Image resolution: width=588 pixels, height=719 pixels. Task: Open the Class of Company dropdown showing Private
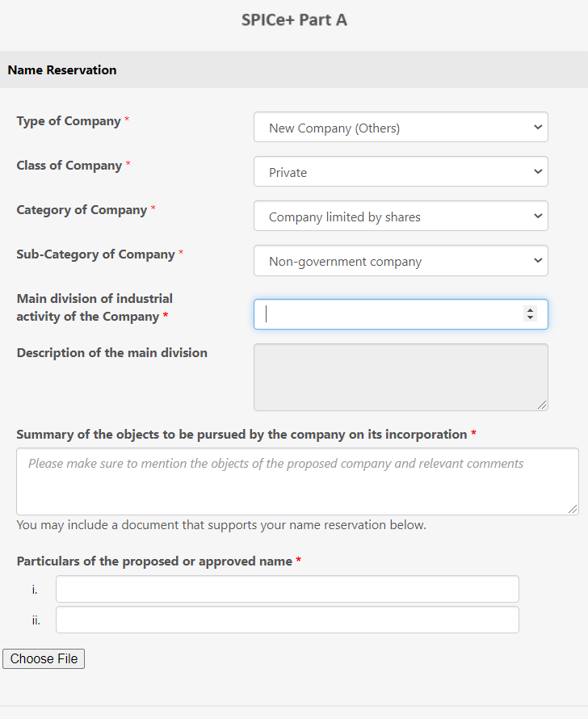[x=401, y=171]
